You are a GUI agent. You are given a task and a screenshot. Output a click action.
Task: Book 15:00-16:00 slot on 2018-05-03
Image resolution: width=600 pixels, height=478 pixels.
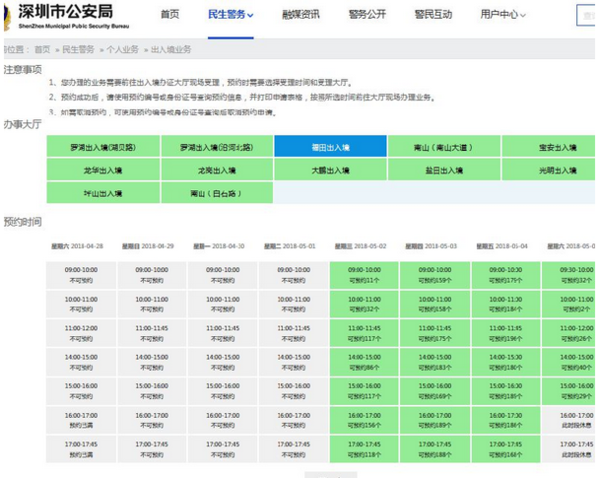435,391
